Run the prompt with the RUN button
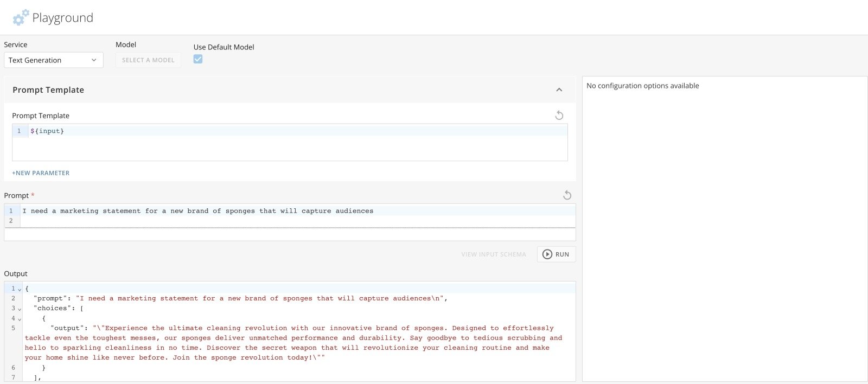 coord(556,254)
